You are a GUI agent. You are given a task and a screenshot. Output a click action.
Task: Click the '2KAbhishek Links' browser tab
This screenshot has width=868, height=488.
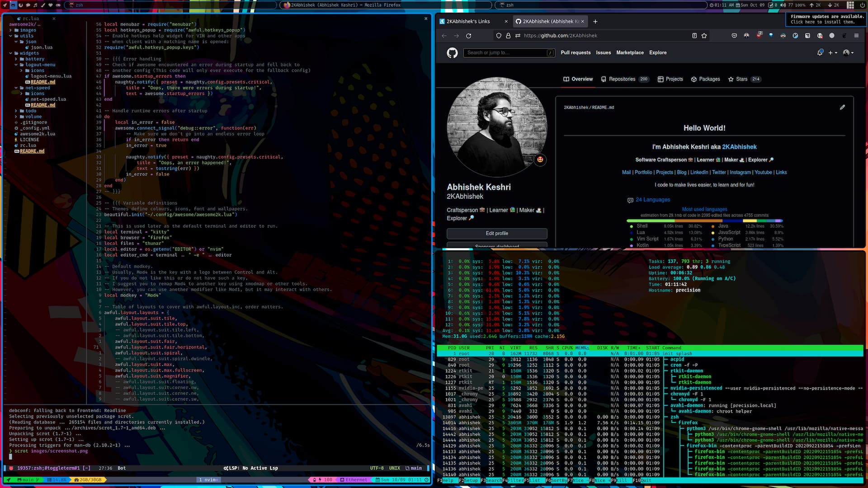click(468, 21)
